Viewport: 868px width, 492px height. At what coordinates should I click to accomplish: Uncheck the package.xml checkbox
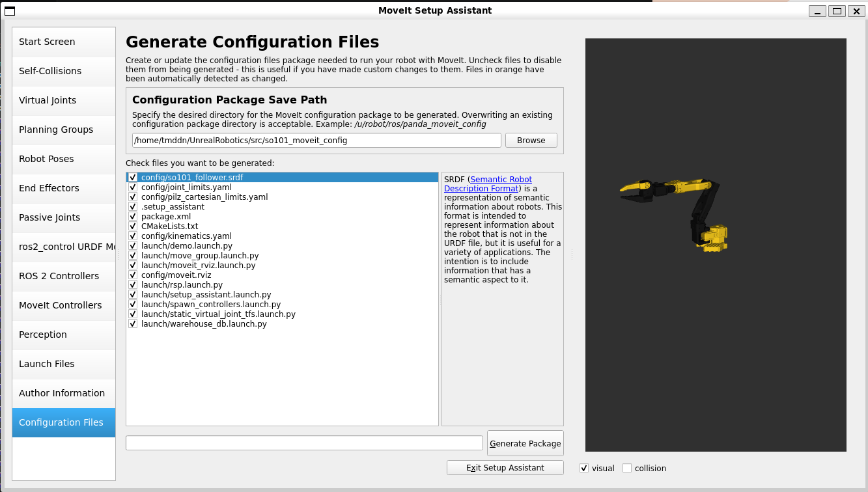(133, 216)
